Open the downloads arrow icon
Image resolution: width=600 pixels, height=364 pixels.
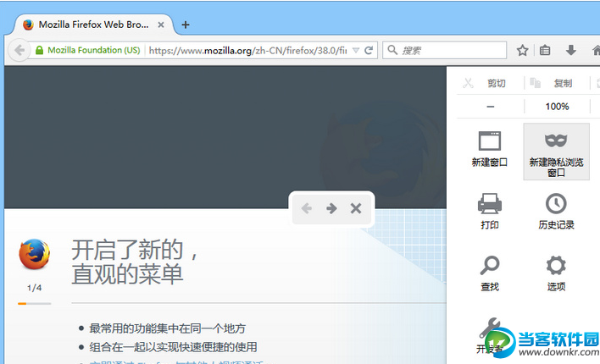571,50
